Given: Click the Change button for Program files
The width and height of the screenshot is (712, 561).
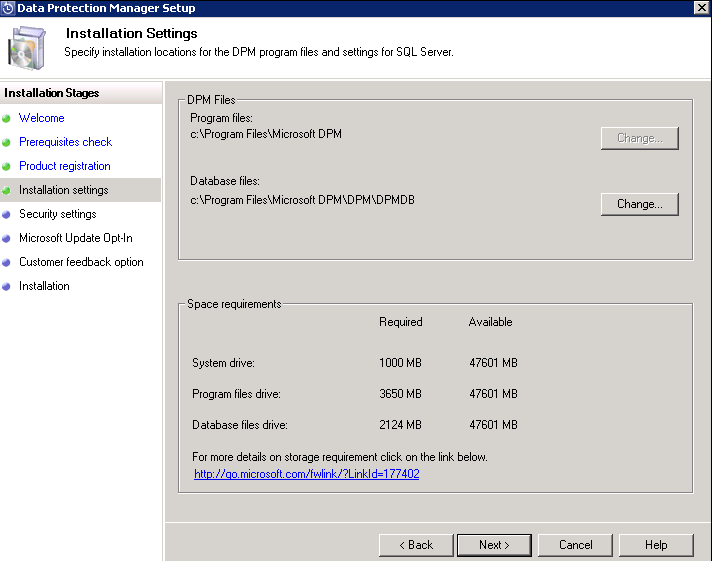Looking at the screenshot, I should [x=639, y=138].
